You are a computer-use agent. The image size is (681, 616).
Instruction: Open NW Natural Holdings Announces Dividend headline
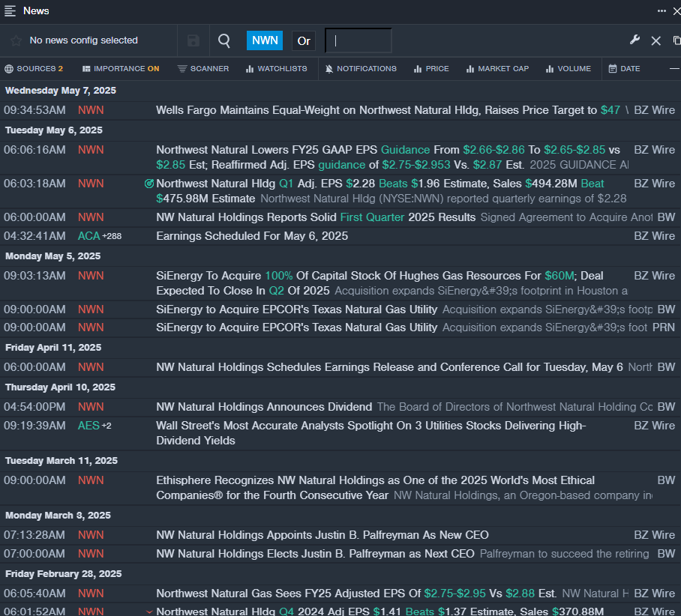pyautogui.click(x=264, y=407)
